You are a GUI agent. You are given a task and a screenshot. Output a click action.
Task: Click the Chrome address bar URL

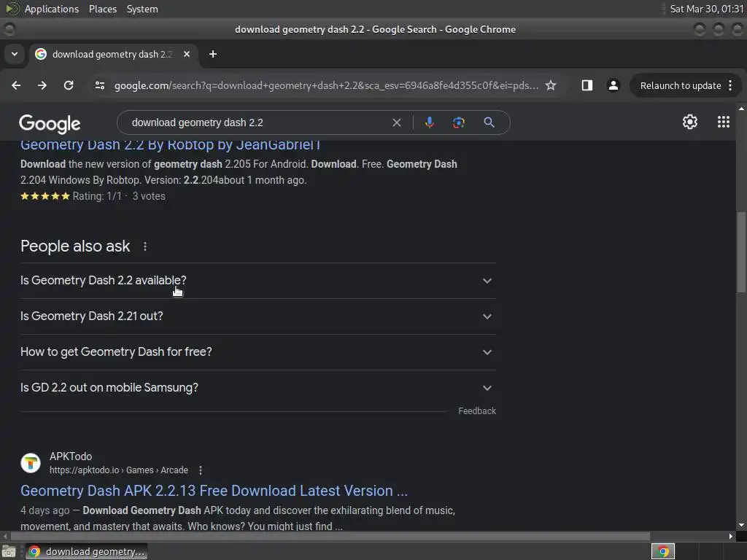326,85
